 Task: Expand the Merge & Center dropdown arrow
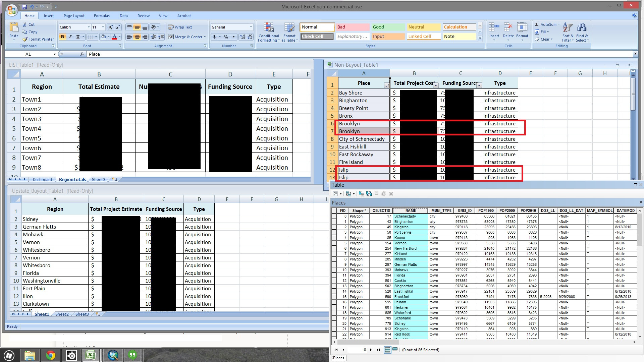point(205,37)
